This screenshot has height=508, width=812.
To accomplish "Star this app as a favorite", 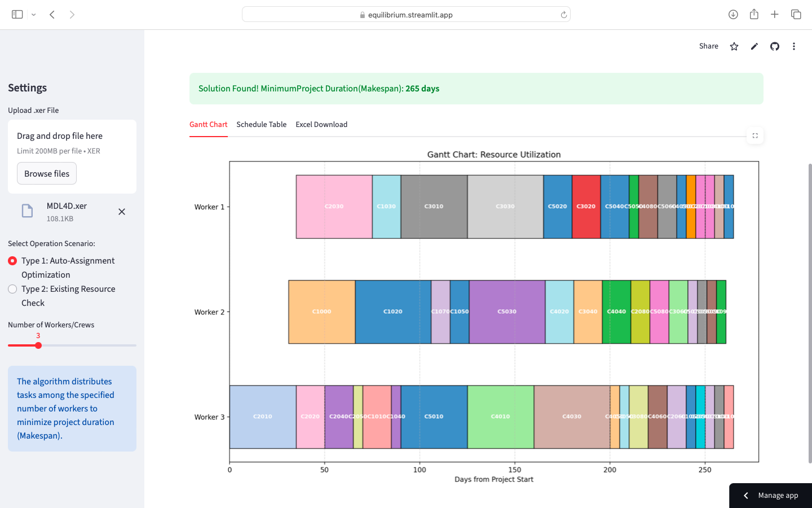I will coord(734,46).
